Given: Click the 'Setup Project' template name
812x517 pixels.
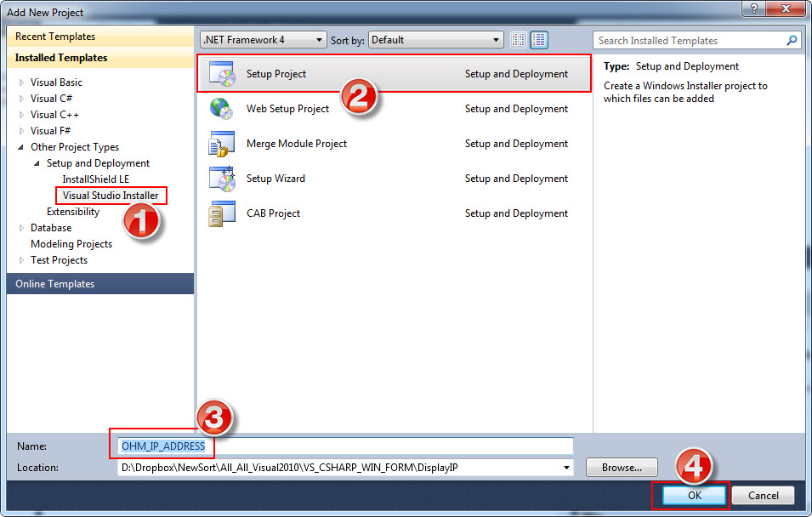Looking at the screenshot, I should point(276,74).
